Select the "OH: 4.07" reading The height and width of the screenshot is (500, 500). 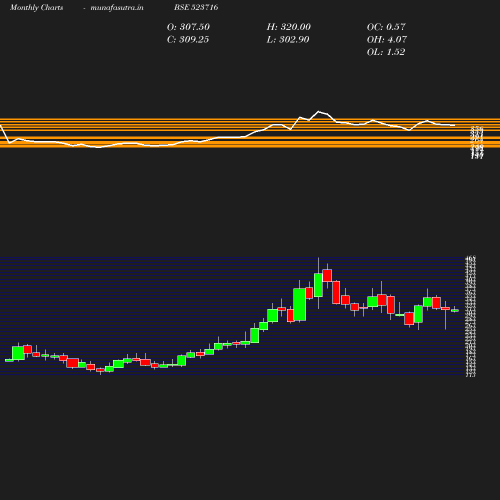pos(387,40)
